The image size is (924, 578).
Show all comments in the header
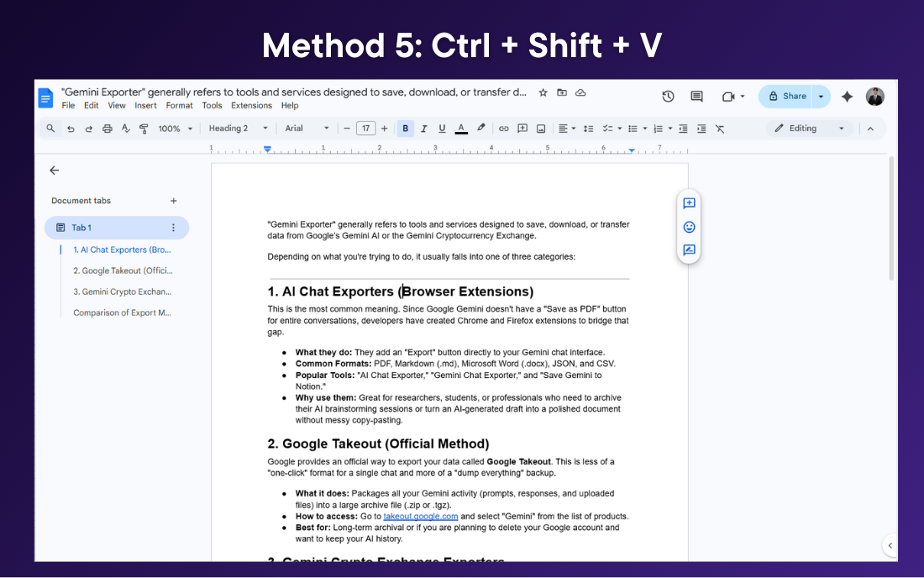coord(696,96)
